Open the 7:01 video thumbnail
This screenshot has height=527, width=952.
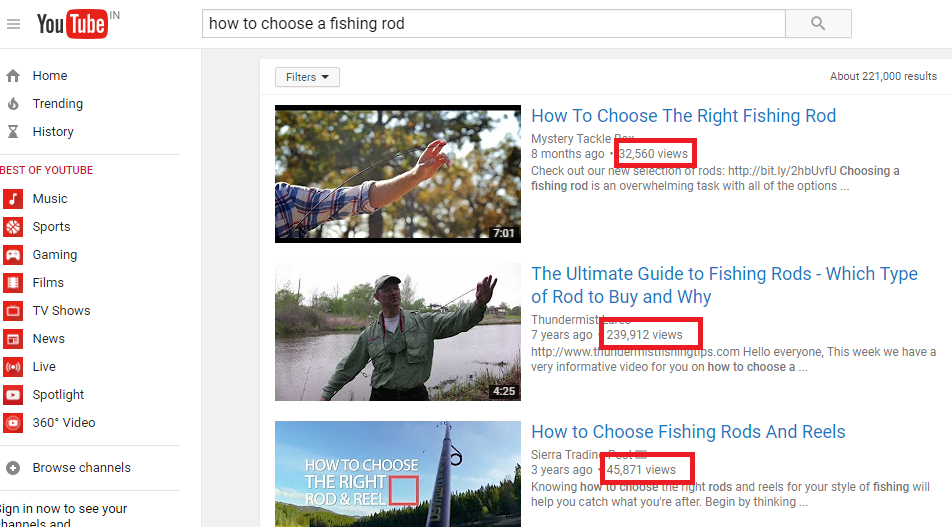398,174
